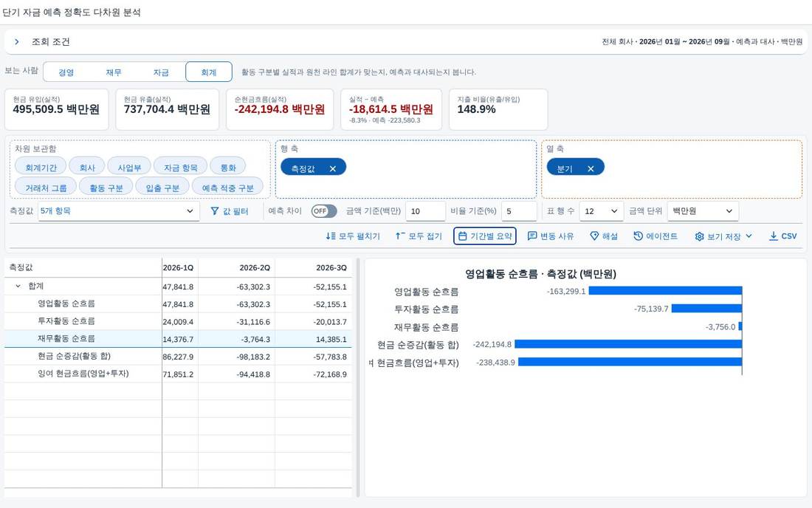812x508 pixels.
Task: Select the 현금 순증감(활동 합) row label
Action: pos(74,357)
